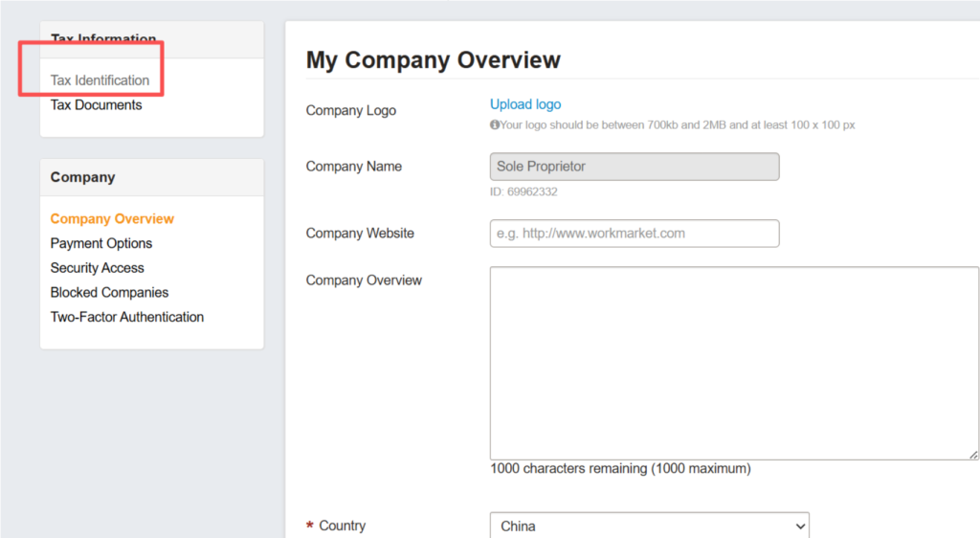Go to Payment Options in the sidebar

click(101, 243)
